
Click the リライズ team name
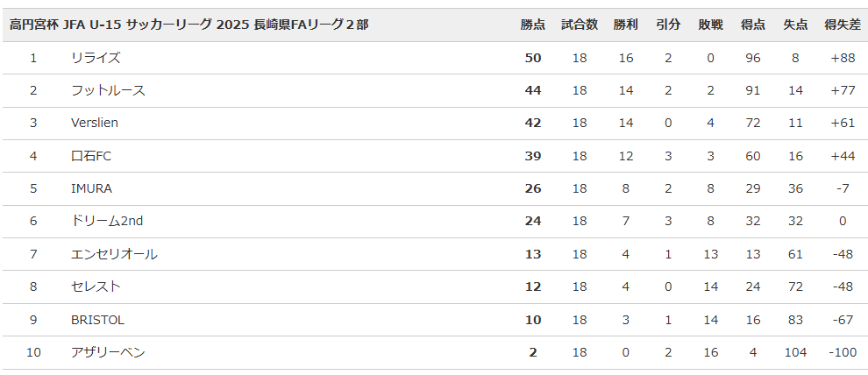96,58
